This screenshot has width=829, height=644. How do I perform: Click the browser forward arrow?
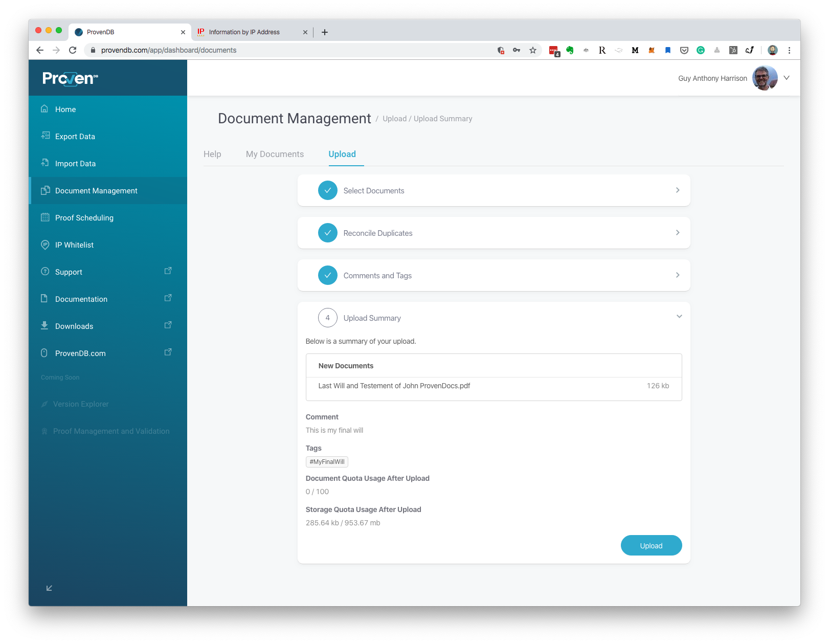[x=56, y=50]
